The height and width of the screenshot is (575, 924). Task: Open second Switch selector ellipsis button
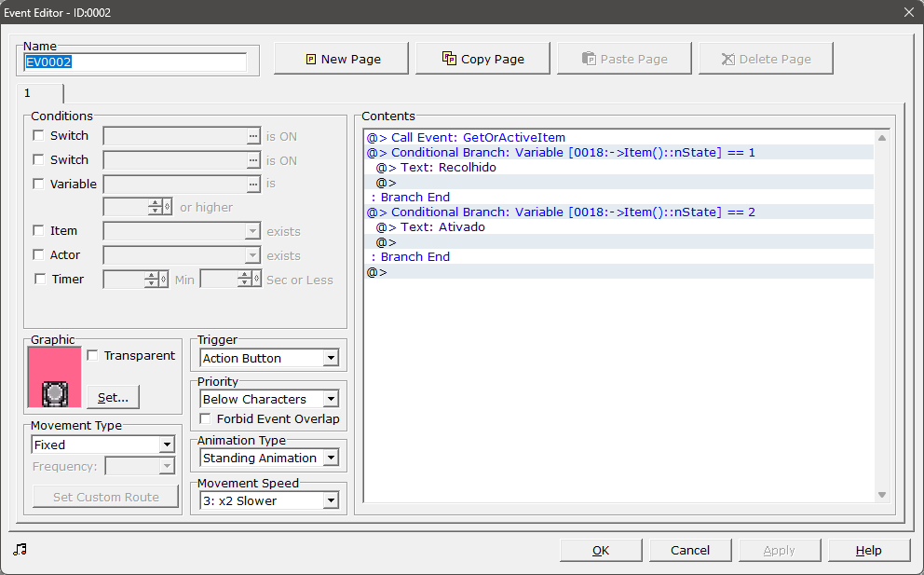[x=252, y=160]
